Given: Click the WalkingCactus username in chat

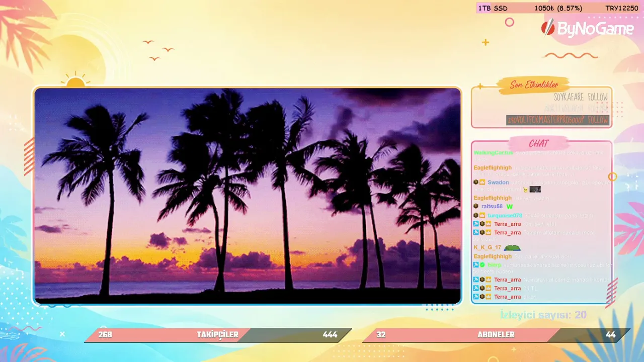Looking at the screenshot, I should pyautogui.click(x=493, y=152).
